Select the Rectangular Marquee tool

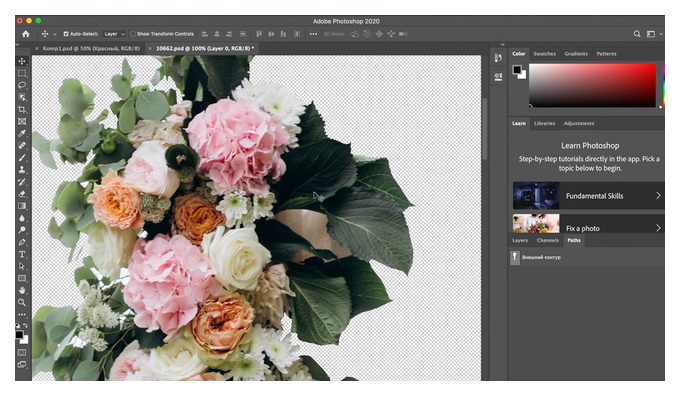pyautogui.click(x=22, y=73)
